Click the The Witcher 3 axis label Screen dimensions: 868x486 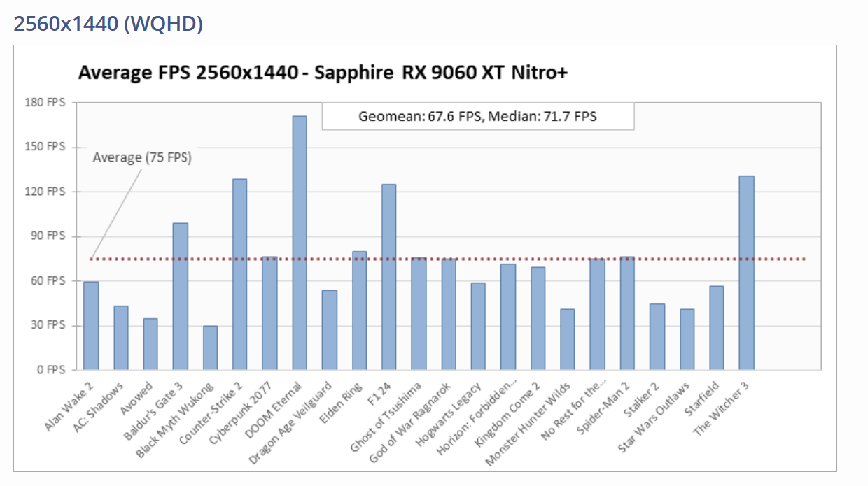pyautogui.click(x=722, y=409)
